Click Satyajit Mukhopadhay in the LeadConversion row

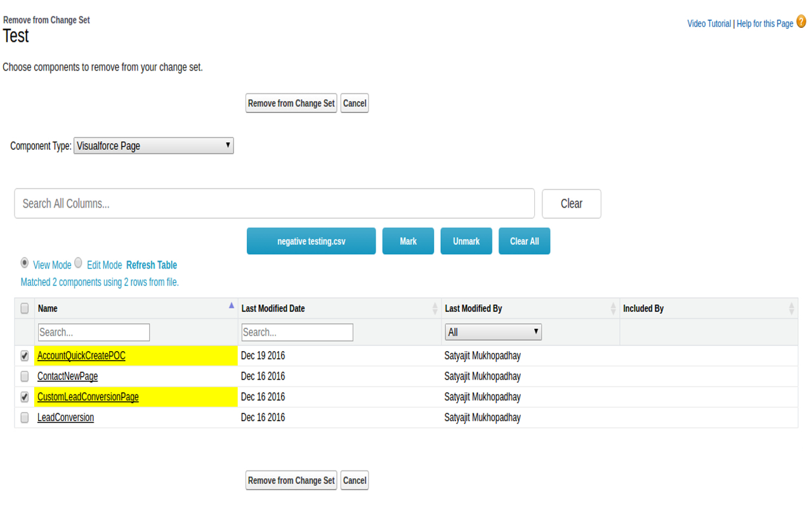482,418
